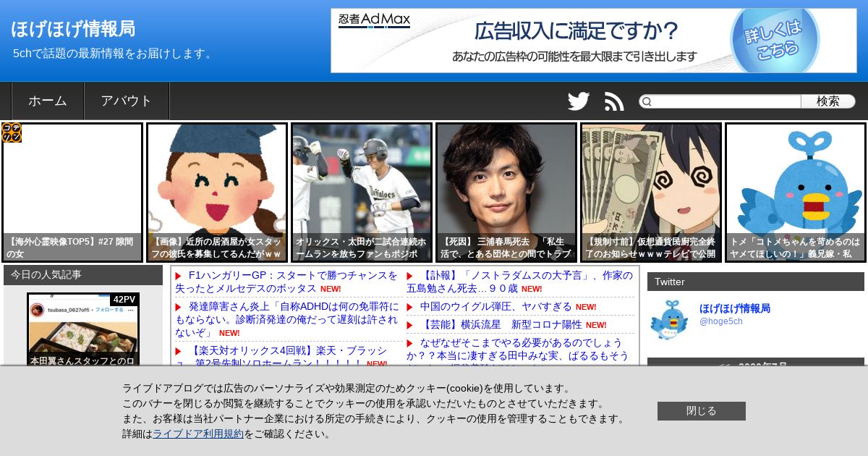Open the RSS feed icon
868x456 pixels.
(x=614, y=101)
